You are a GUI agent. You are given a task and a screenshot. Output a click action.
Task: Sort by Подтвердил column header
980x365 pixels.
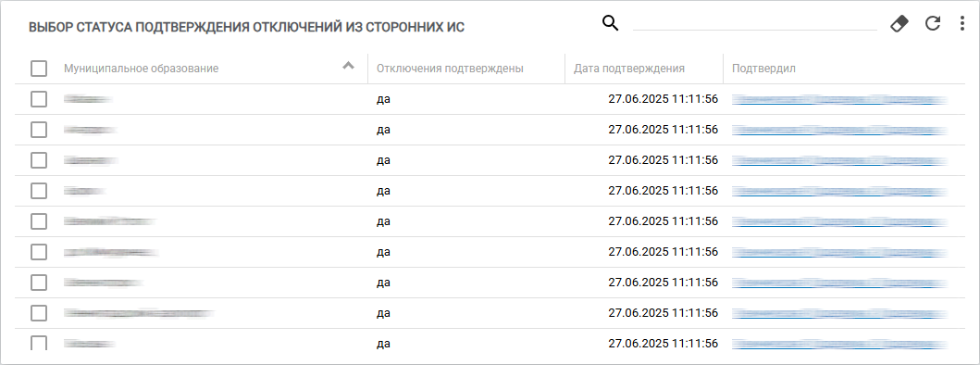pyautogui.click(x=763, y=69)
